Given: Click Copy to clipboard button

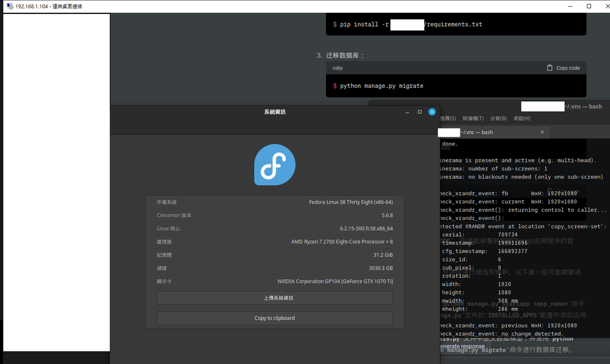Looking at the screenshot, I should (275, 318).
